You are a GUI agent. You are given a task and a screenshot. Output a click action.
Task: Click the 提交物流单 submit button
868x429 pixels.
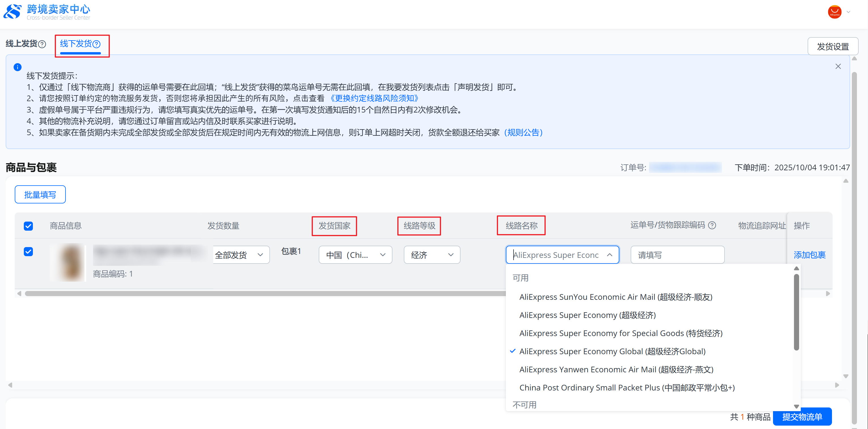[802, 417]
